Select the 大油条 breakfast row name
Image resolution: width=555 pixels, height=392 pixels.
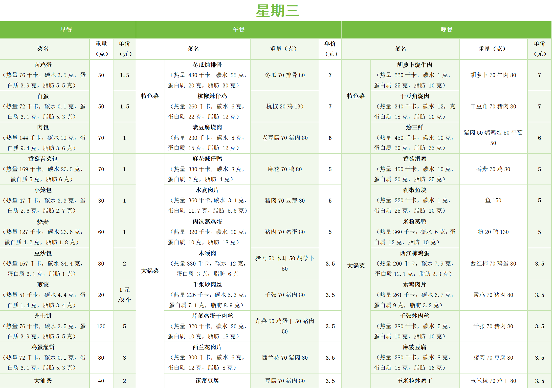coord(43,381)
